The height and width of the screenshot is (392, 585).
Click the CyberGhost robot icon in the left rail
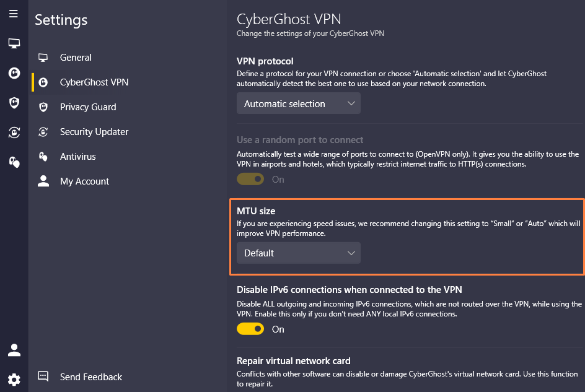[x=14, y=72]
